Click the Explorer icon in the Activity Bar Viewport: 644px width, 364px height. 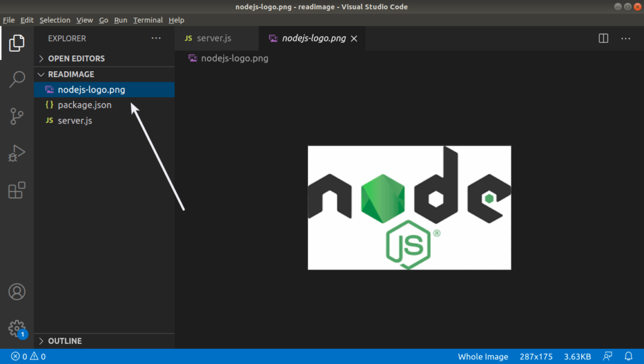[x=17, y=43]
